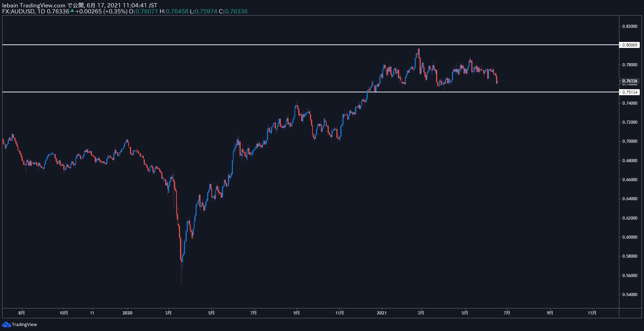Click the current price label 0.76336 on axis

point(629,81)
